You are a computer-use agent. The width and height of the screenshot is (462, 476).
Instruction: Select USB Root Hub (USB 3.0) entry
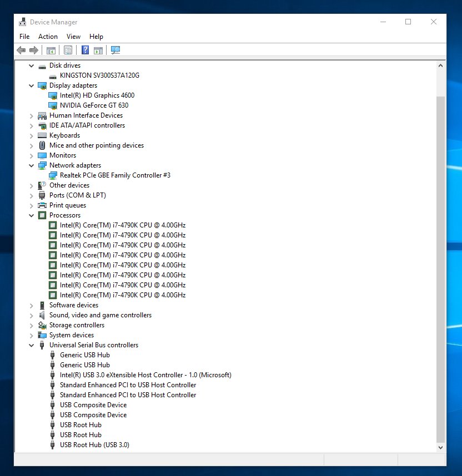tap(94, 445)
